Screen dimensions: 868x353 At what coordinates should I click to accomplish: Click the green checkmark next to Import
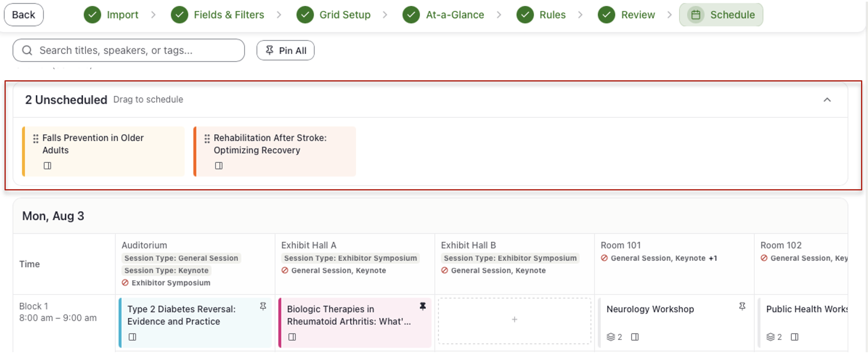[93, 15]
